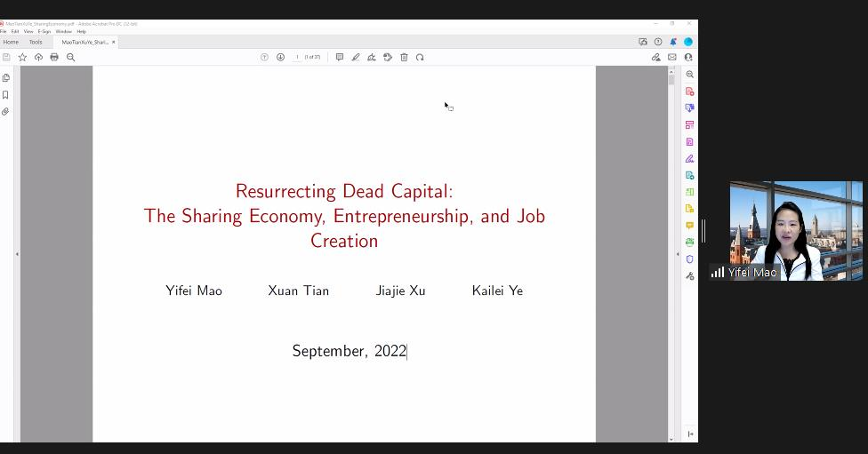Viewport: 868px width, 454px height.
Task: Add the document to starred files
Action: (x=23, y=57)
